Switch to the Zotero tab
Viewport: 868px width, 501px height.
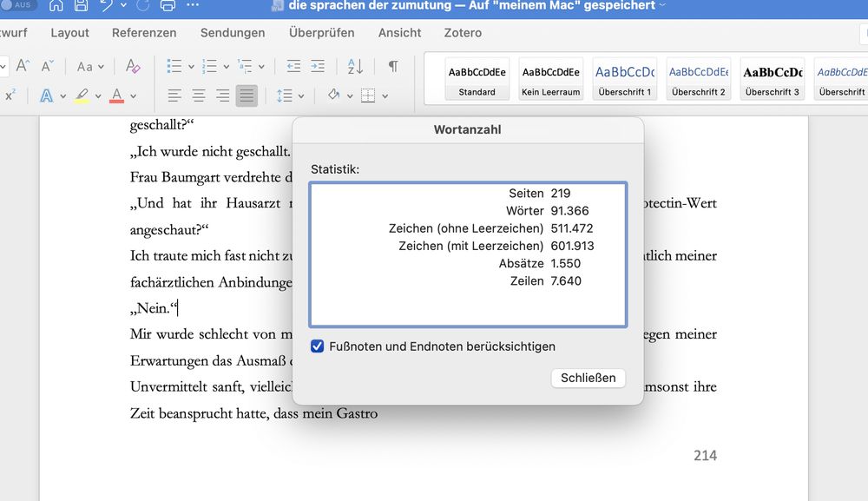462,32
